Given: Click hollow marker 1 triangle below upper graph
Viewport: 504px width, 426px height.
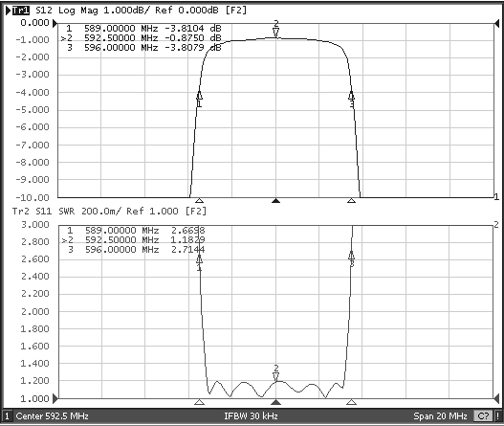Looking at the screenshot, I should tap(199, 201).
